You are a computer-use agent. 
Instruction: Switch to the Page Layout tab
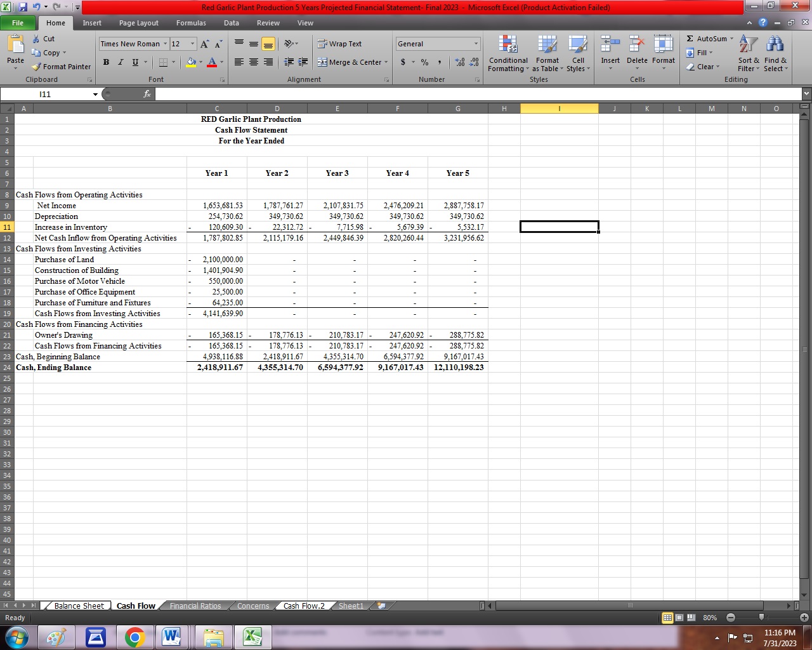click(x=139, y=23)
